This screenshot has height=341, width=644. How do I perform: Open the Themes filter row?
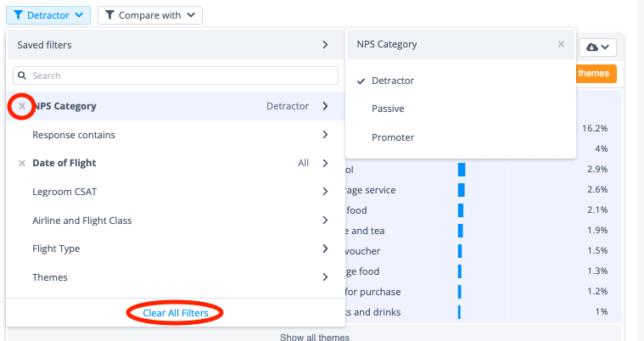(x=176, y=277)
